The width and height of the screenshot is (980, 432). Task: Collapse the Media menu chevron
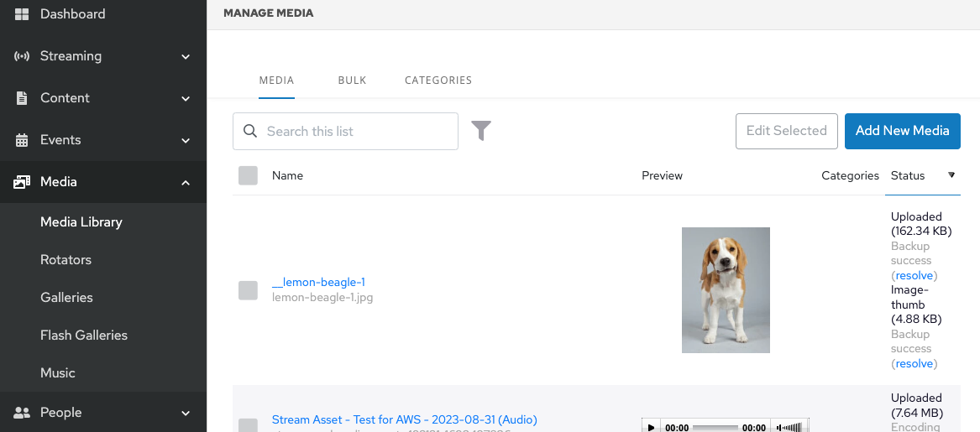(x=186, y=182)
